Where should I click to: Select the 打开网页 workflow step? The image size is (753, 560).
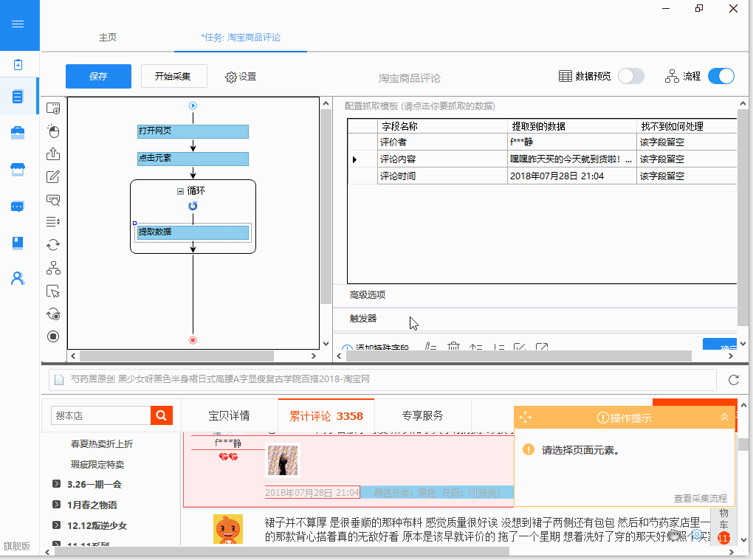(x=193, y=131)
